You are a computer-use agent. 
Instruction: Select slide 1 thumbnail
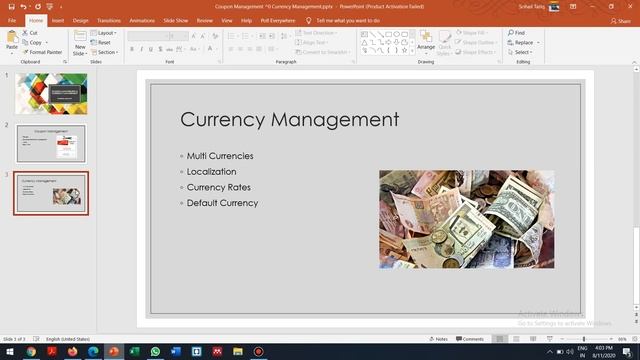(51, 93)
